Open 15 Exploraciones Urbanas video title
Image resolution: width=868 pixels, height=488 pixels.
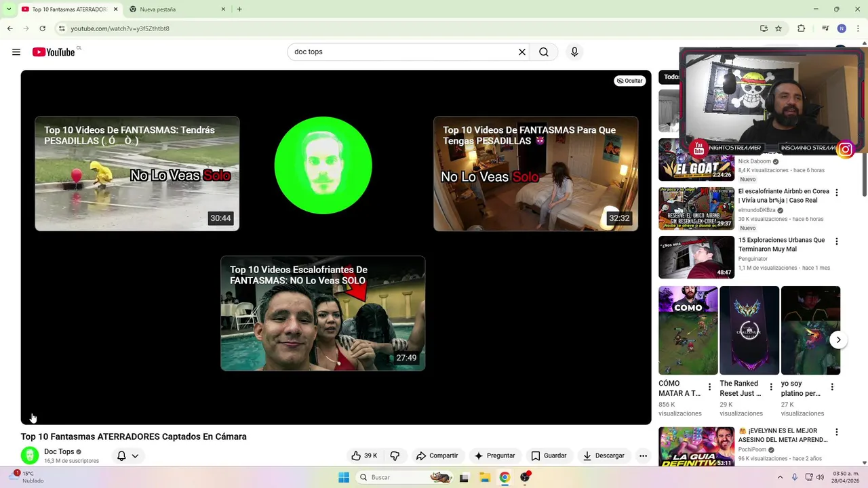(x=782, y=245)
